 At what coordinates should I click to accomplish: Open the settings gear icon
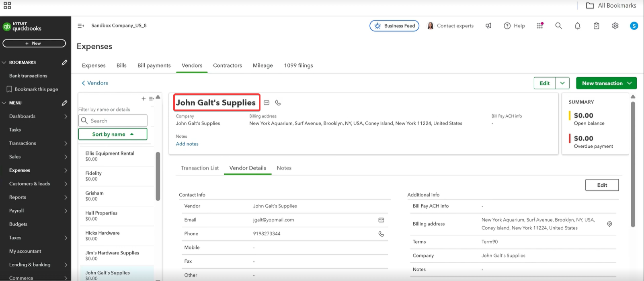click(615, 26)
